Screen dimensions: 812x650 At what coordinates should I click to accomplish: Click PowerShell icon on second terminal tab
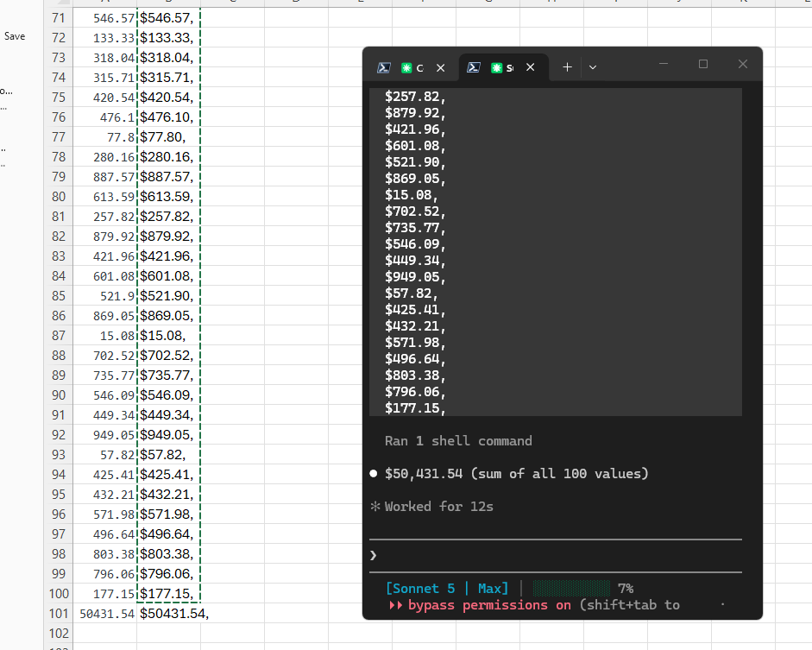[474, 67]
